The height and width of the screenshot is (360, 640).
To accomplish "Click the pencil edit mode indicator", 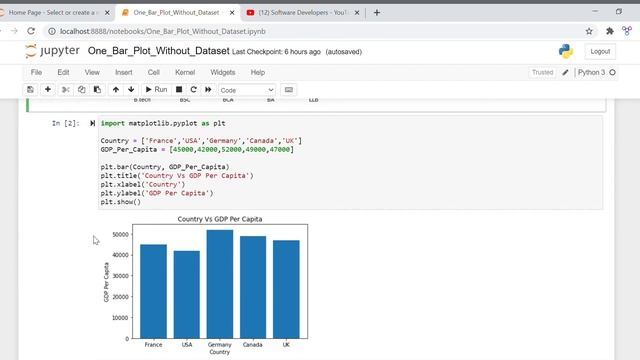I will pos(565,72).
